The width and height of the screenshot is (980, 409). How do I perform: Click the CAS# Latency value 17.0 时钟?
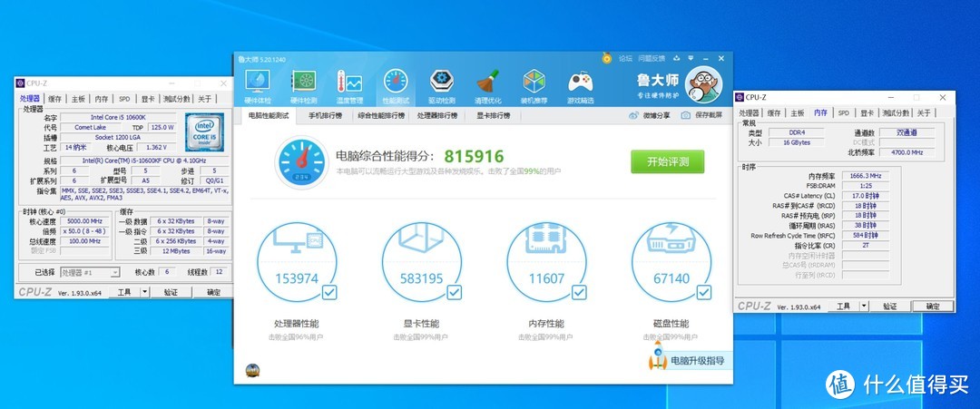pos(865,196)
